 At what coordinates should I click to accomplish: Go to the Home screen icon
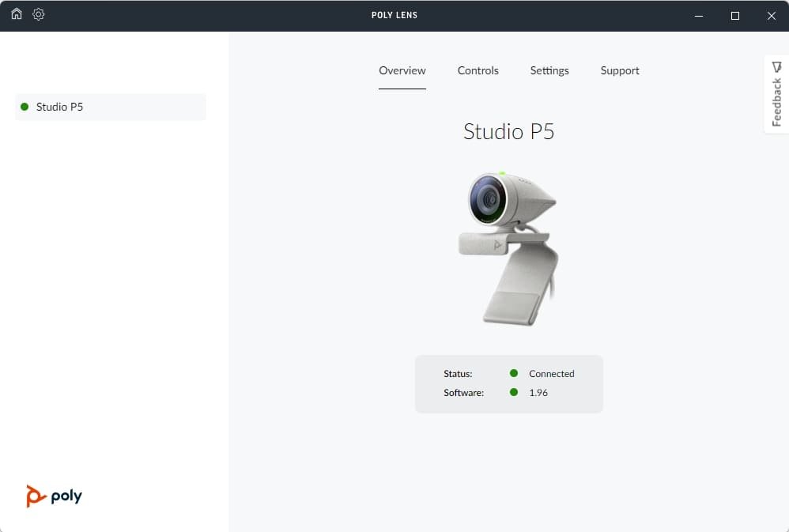(x=17, y=14)
